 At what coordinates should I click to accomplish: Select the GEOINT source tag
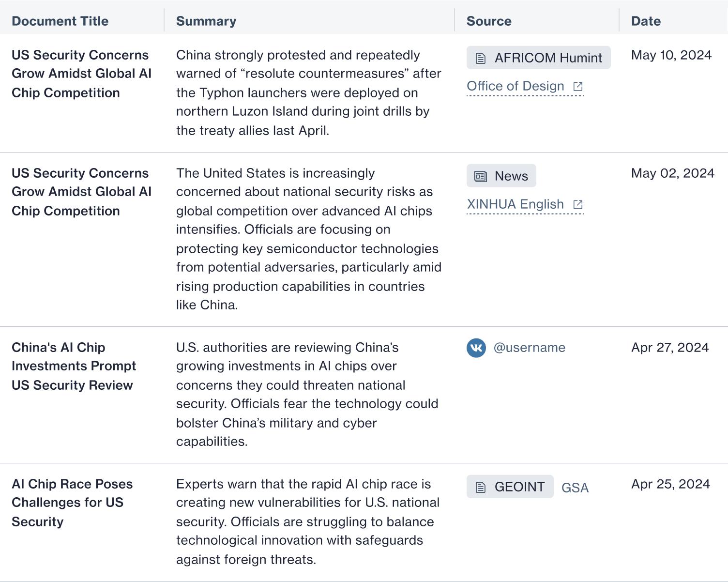click(x=510, y=487)
